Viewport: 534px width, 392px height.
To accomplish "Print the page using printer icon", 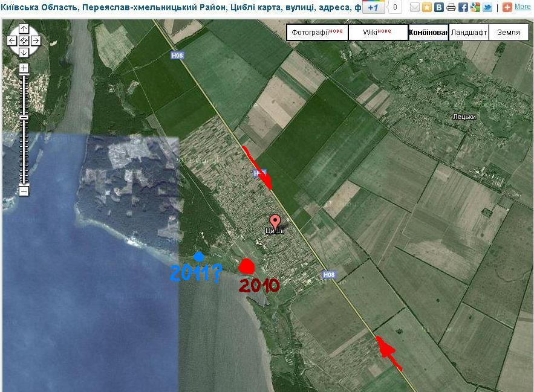I will coord(451,7).
